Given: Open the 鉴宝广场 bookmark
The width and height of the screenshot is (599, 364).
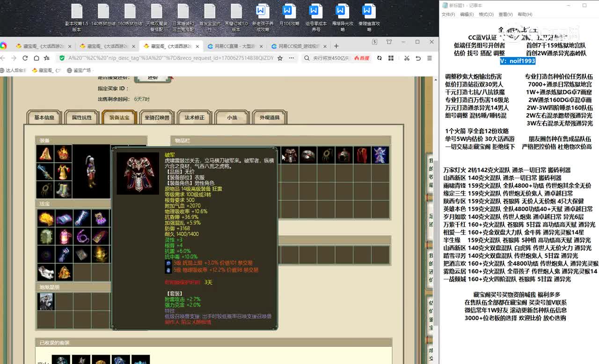Looking at the screenshot, I should [x=79, y=70].
